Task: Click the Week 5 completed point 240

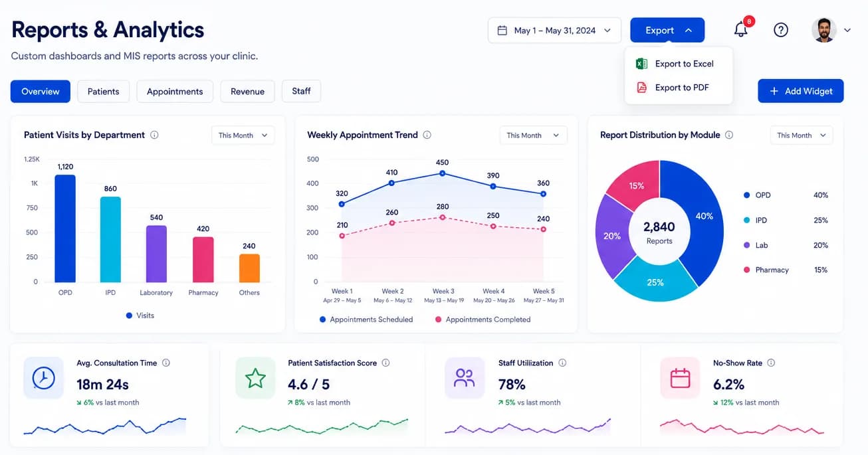Action: [543, 229]
